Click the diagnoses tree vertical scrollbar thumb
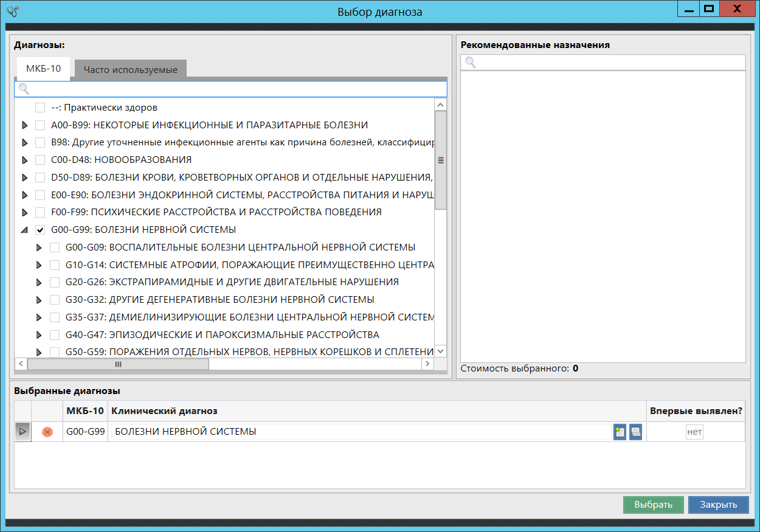760x532 pixels. click(x=441, y=161)
